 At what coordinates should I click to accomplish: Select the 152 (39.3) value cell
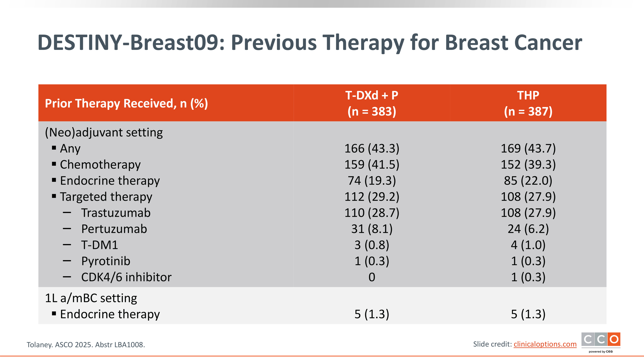528,165
